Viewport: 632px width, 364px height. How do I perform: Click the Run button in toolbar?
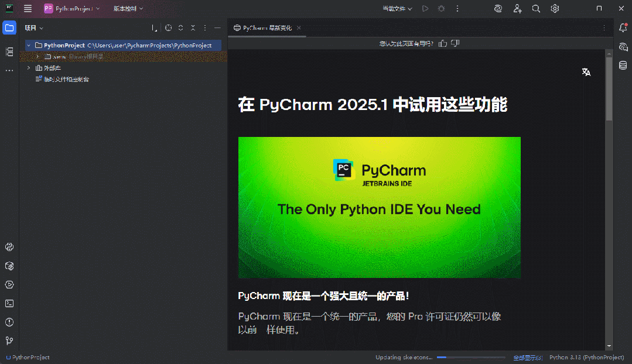tap(425, 8)
